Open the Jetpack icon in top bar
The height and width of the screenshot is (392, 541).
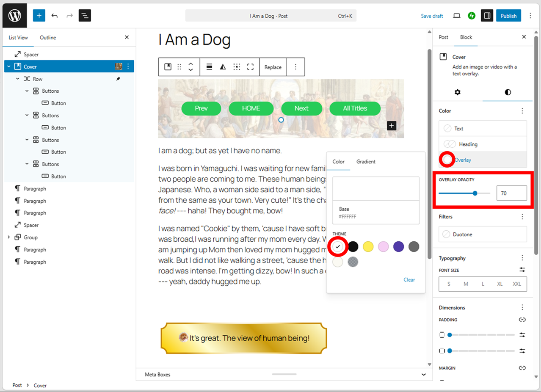(x=472, y=16)
